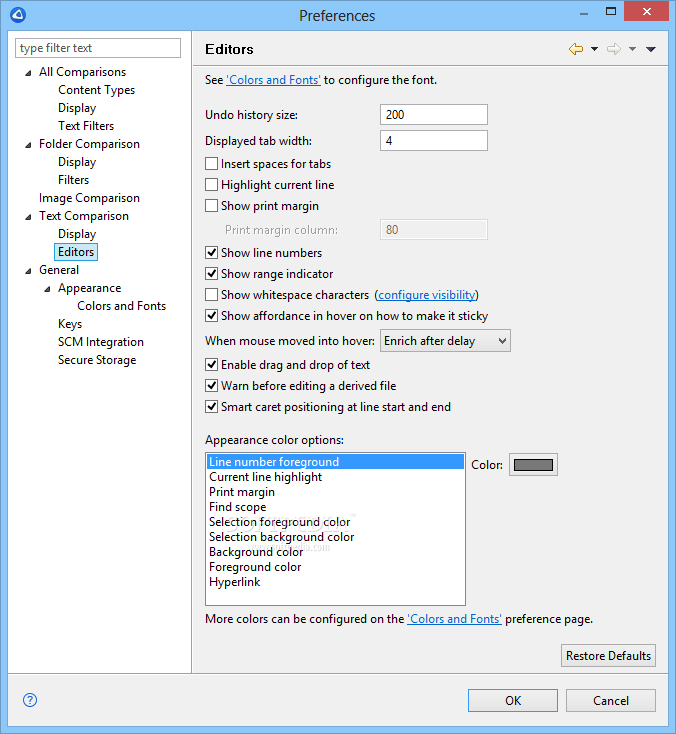This screenshot has height=734, width=676.
Task: Open the forward history dropdown arrow
Action: (632, 49)
